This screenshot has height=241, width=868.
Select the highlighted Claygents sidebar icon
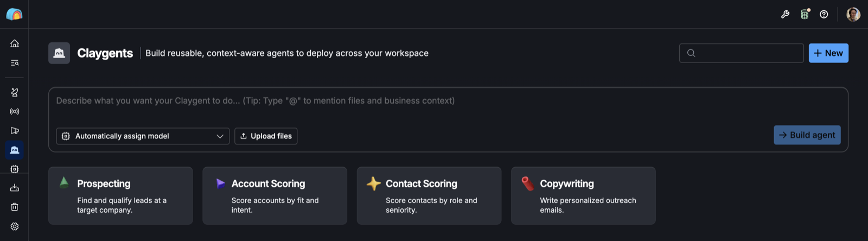click(15, 150)
